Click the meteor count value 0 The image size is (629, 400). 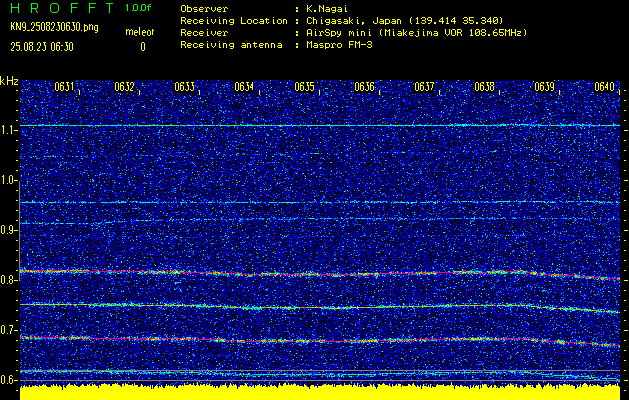[143, 47]
